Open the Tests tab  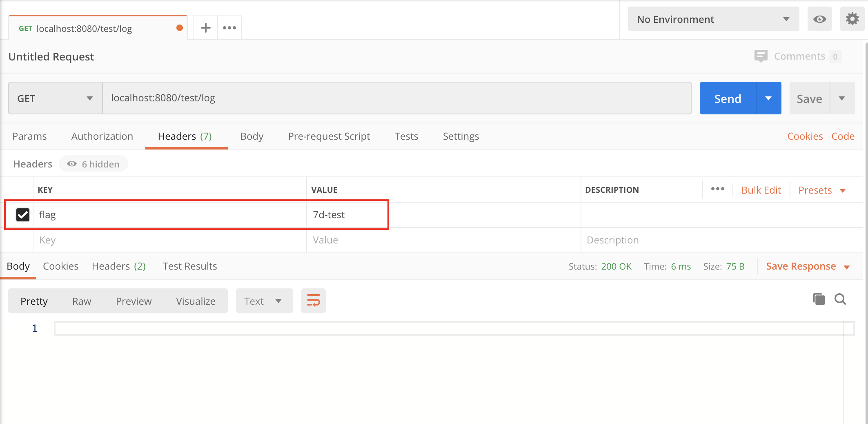[406, 136]
